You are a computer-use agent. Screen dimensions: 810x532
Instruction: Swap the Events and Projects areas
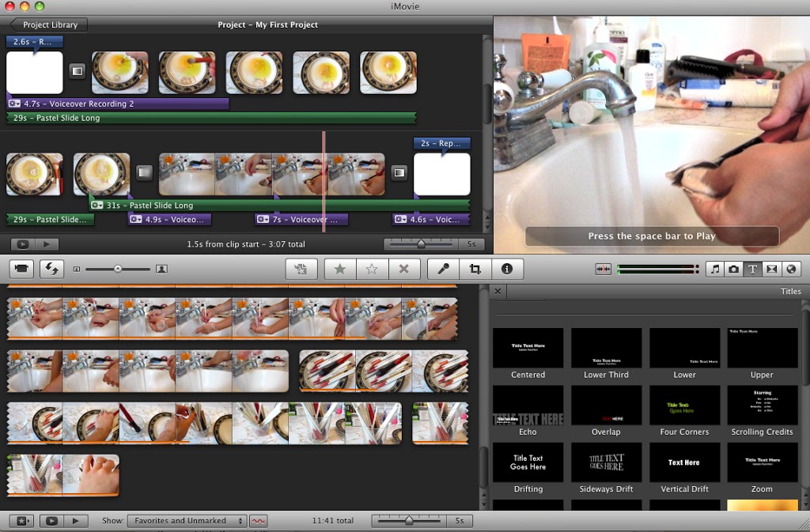[51, 269]
